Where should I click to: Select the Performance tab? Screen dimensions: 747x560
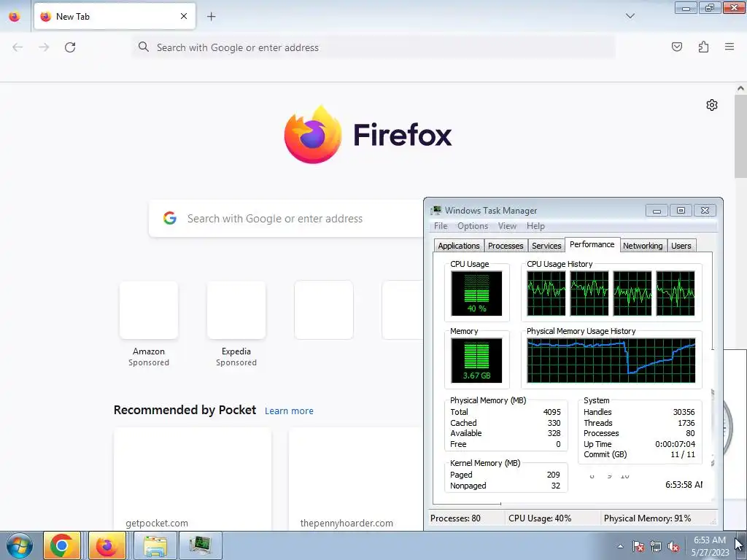point(592,244)
